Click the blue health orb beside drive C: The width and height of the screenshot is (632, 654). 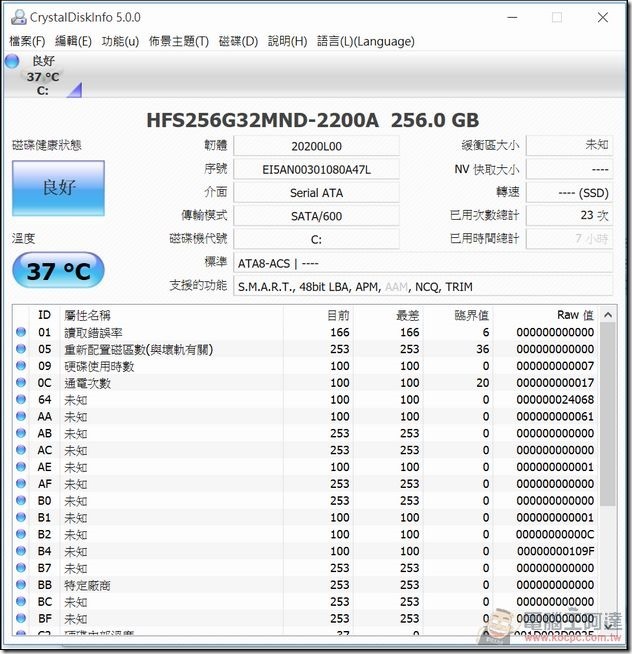pos(12,61)
